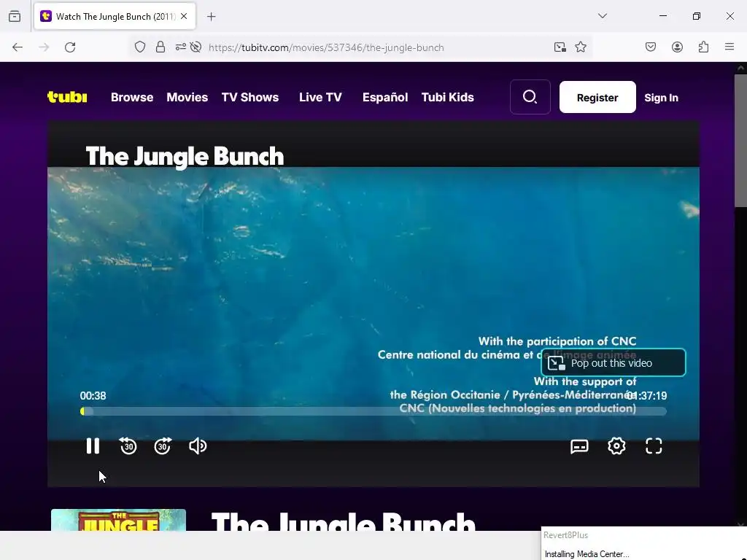This screenshot has width=747, height=560.
Task: Mute the video volume
Action: tap(198, 446)
